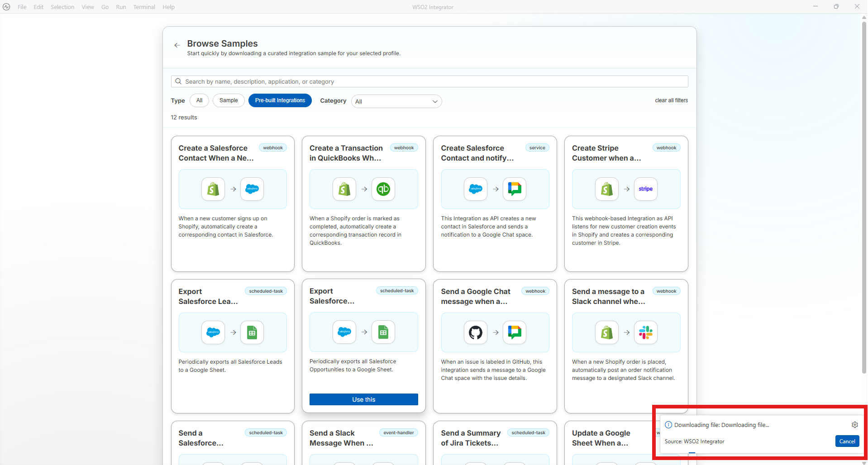The height and width of the screenshot is (465, 868).
Task: Toggle the Pre-built Integrations filter
Action: tap(280, 100)
